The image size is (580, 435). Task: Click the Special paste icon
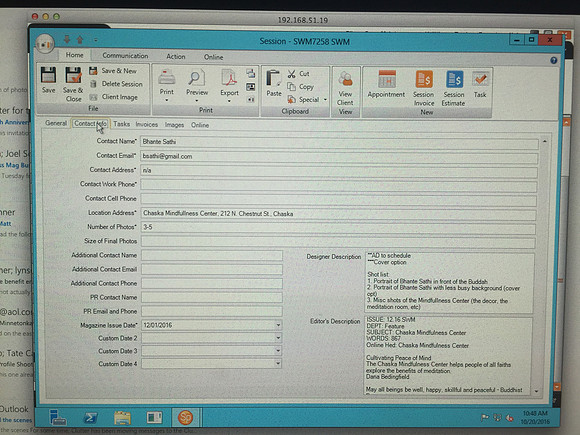click(291, 100)
